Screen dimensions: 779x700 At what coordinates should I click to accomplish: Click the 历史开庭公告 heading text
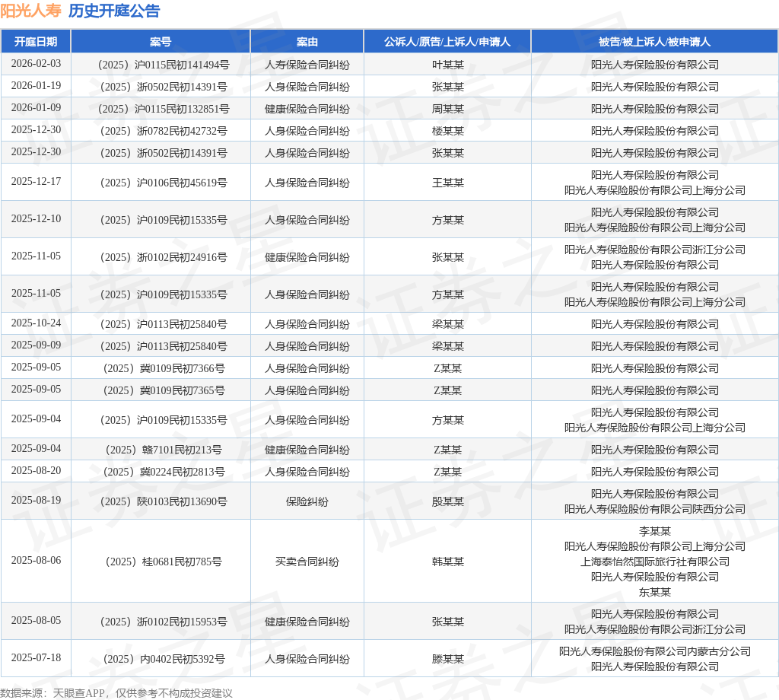click(x=114, y=11)
